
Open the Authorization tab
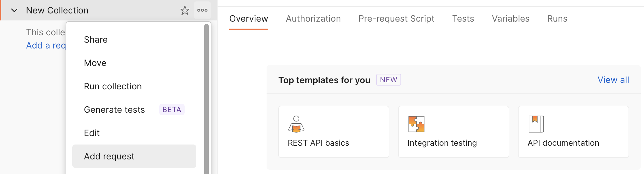coord(313,19)
